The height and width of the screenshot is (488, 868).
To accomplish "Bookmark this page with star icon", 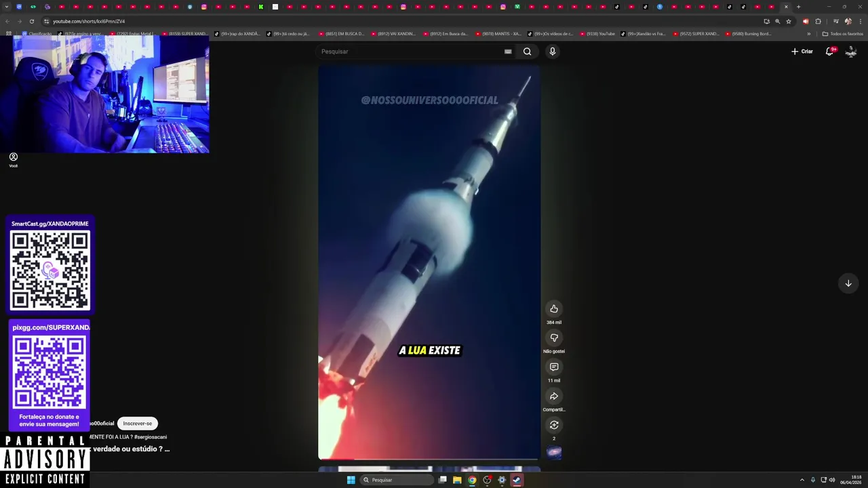I will (x=789, y=21).
